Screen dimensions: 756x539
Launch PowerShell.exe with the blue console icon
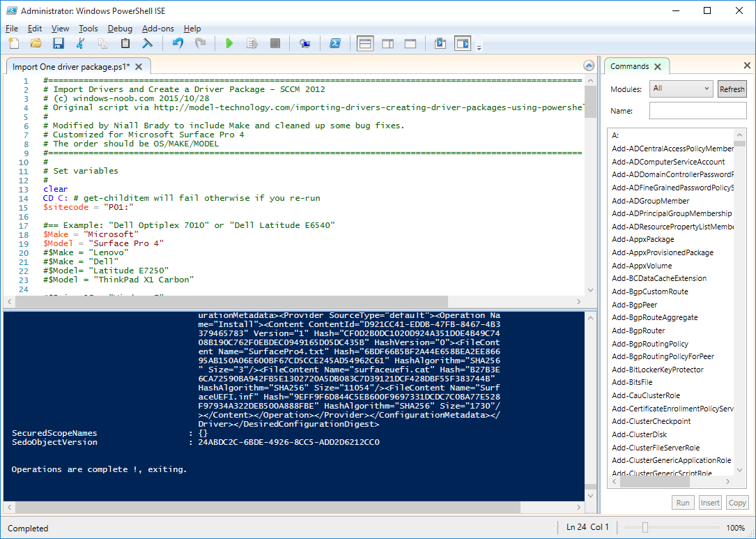tap(335, 43)
